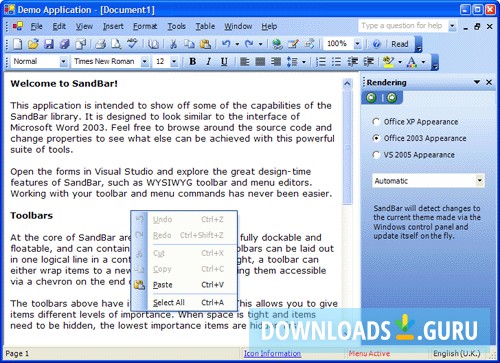Open the File menu
The image size is (500, 363).
click(x=36, y=26)
